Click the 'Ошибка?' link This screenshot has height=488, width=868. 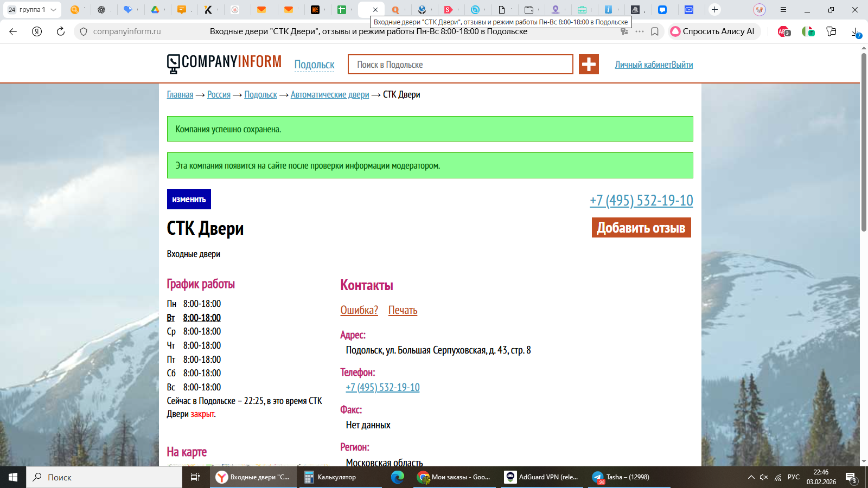point(359,310)
